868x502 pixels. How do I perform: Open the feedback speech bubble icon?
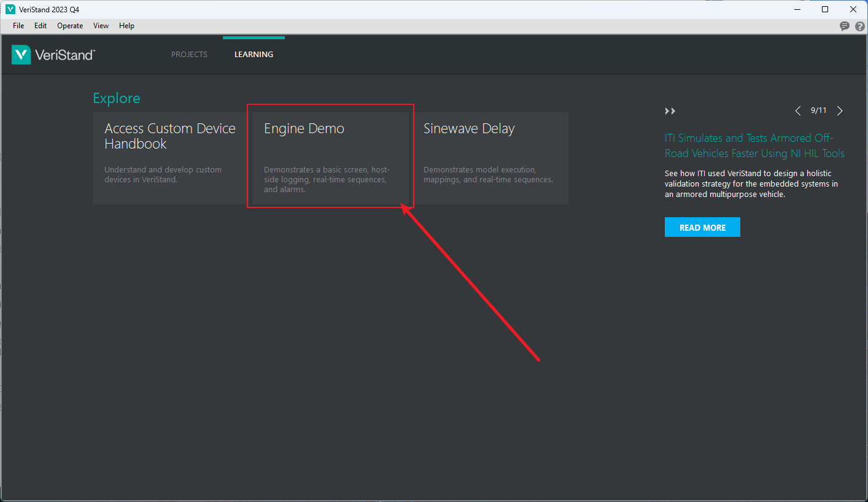pos(845,26)
